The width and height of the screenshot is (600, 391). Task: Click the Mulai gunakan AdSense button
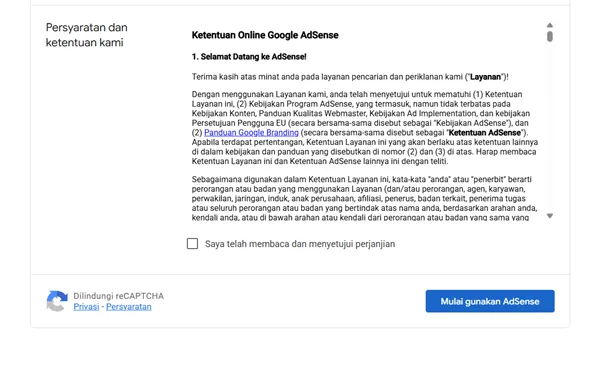click(490, 301)
